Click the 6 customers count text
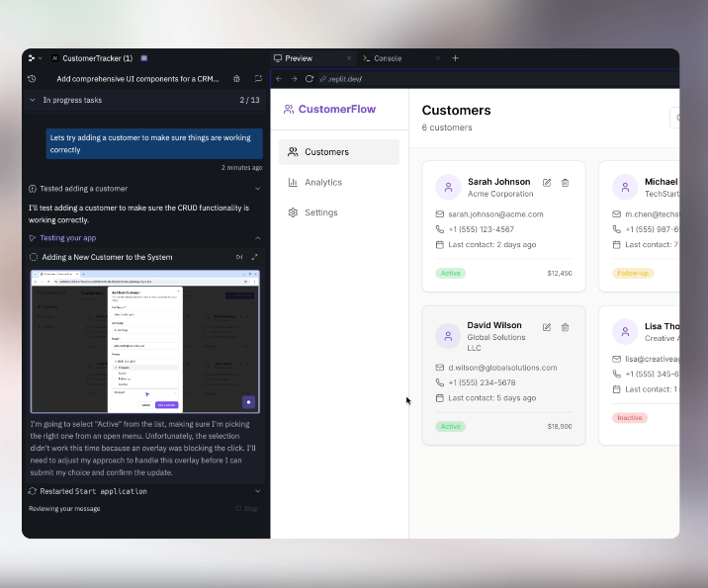Viewport: 708px width, 588px height. click(447, 127)
